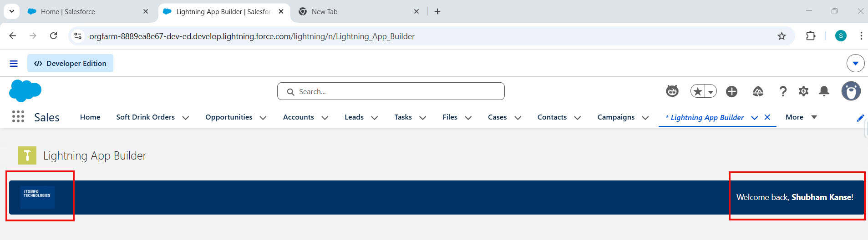Switch to the Home | Salesforce browser tab
This screenshot has width=868, height=240.
coord(88,11)
